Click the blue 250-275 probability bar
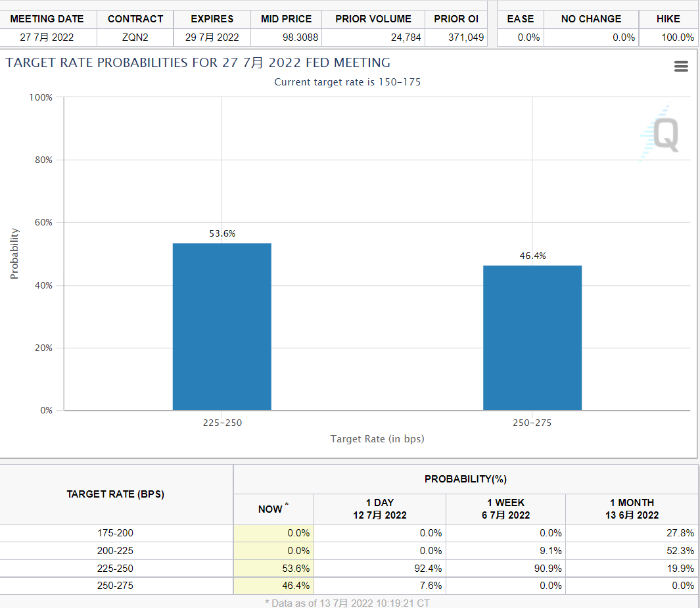This screenshot has width=700, height=608. tap(532, 338)
